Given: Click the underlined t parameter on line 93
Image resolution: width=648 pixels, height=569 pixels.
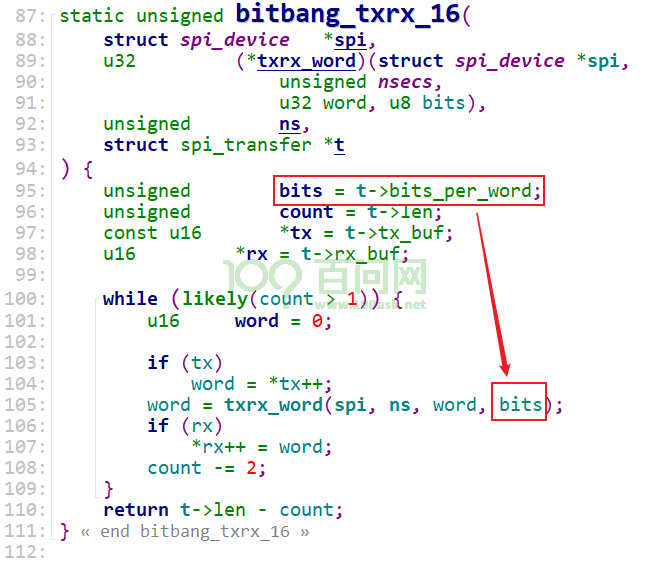Looking at the screenshot, I should click(339, 145).
